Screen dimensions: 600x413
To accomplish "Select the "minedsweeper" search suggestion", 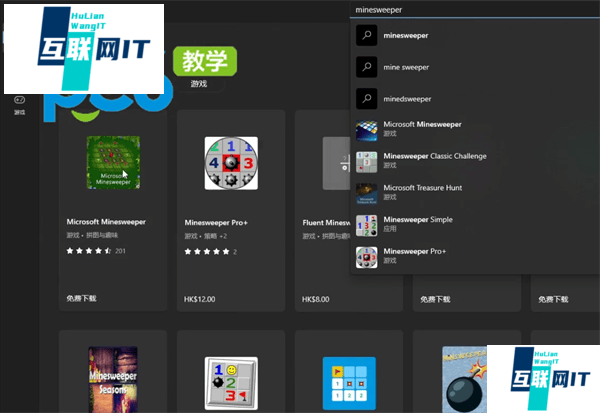I will [474, 99].
